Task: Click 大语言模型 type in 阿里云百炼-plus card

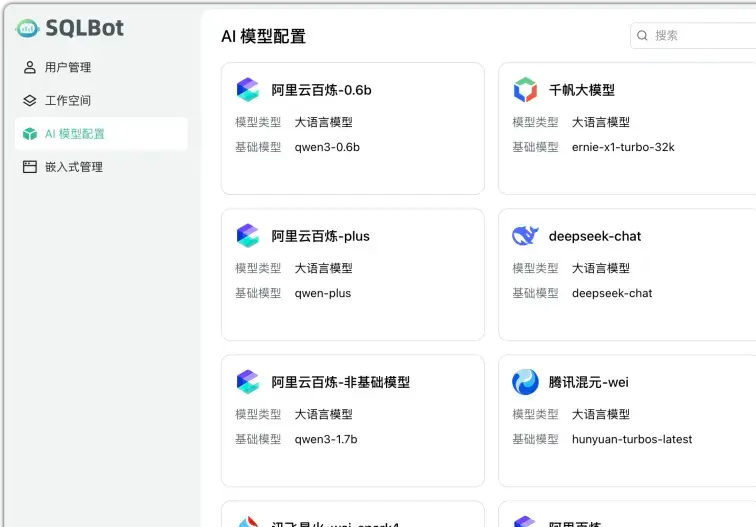Action: pos(324,268)
